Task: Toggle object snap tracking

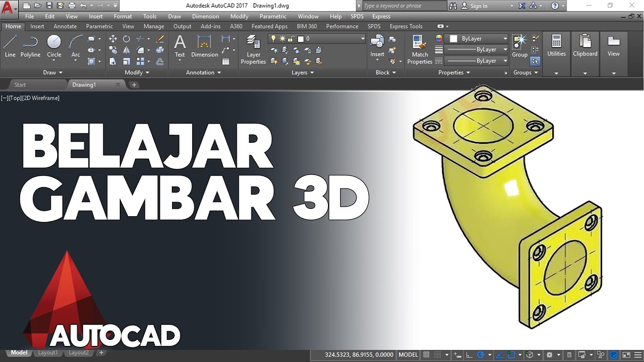Action: click(501, 354)
